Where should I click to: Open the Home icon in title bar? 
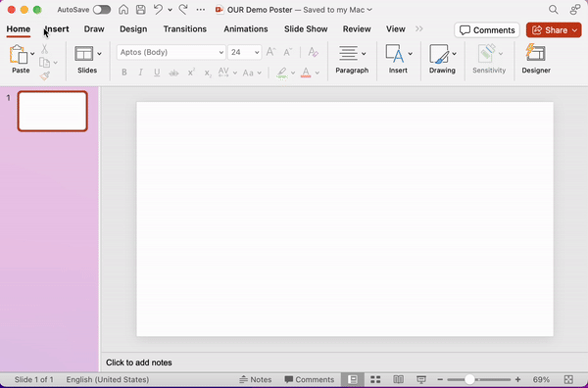[x=123, y=10]
